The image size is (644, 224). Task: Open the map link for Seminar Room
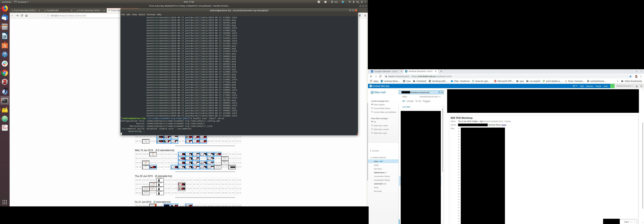[x=504, y=125]
